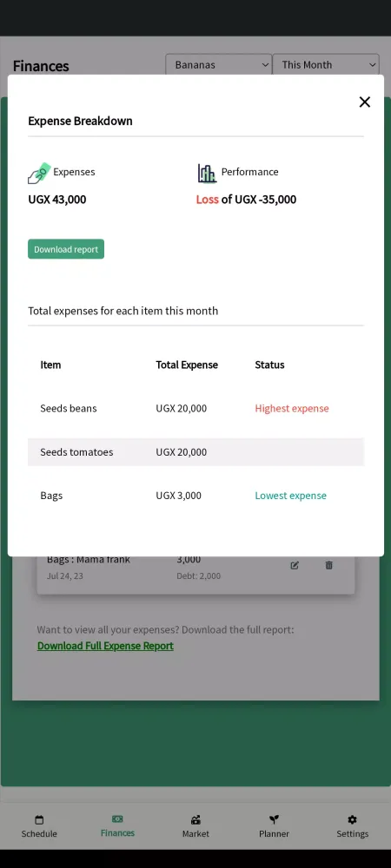This screenshot has height=868, width=391.
Task: Click the UGX 43,000 expenses total
Action: (57, 200)
